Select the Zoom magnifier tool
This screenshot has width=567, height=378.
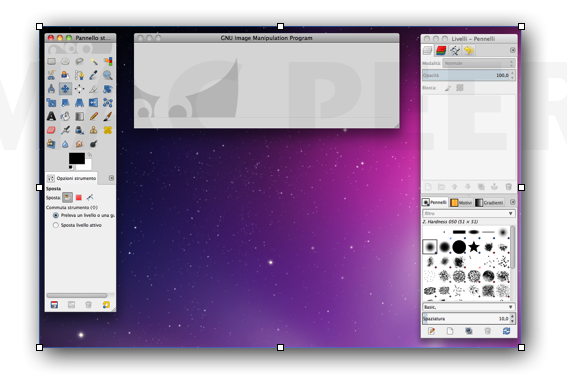pos(108,75)
